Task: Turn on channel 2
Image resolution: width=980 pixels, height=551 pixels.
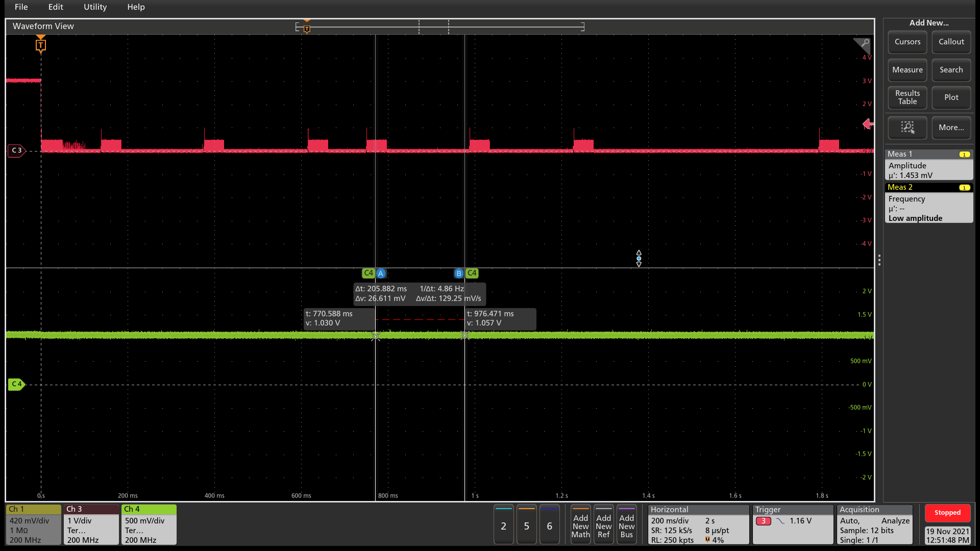Action: coord(504,525)
